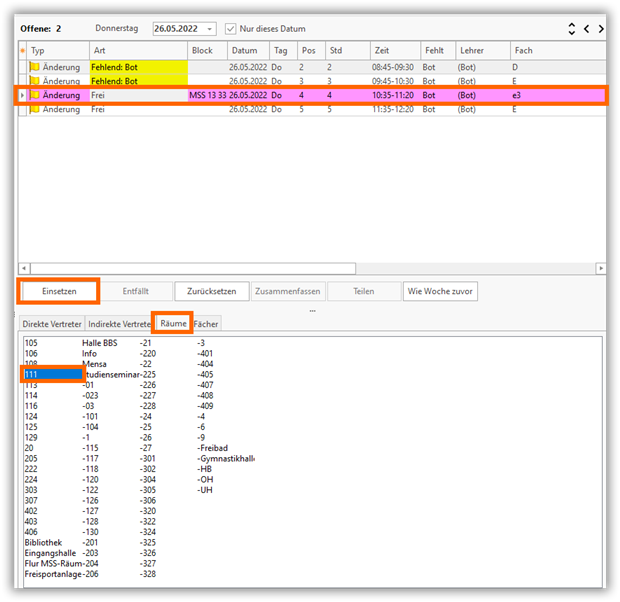620x602 pixels.
Task: Click the combined up/down sort arrows icon
Action: click(x=571, y=29)
